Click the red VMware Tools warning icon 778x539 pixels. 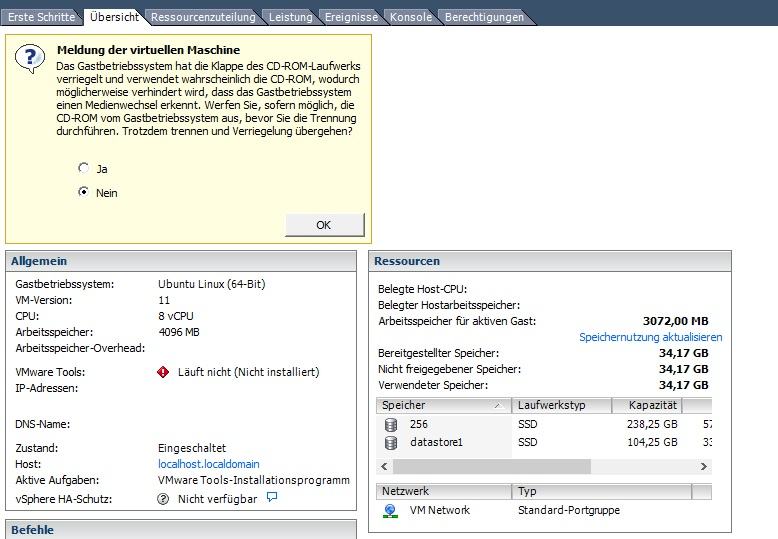point(163,372)
